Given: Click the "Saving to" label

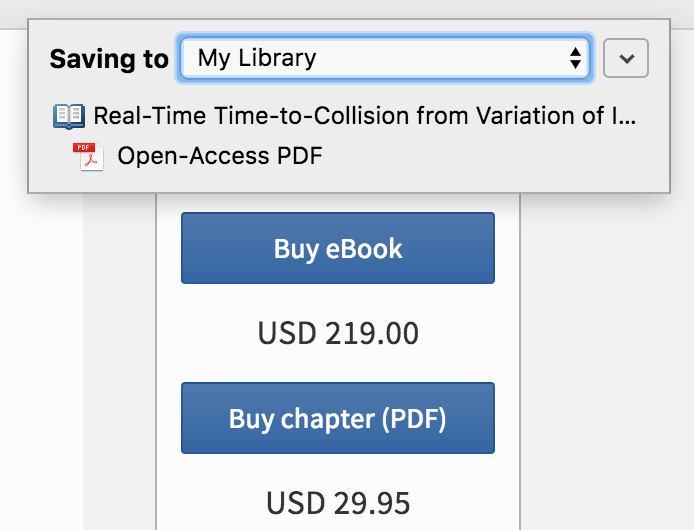Looking at the screenshot, I should pos(109,59).
